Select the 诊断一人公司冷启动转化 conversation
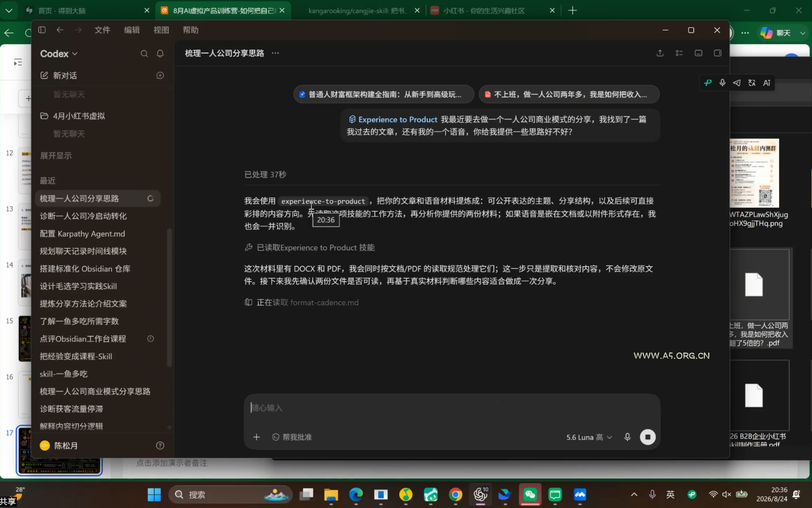Viewport: 812px width, 508px height. (x=97, y=216)
